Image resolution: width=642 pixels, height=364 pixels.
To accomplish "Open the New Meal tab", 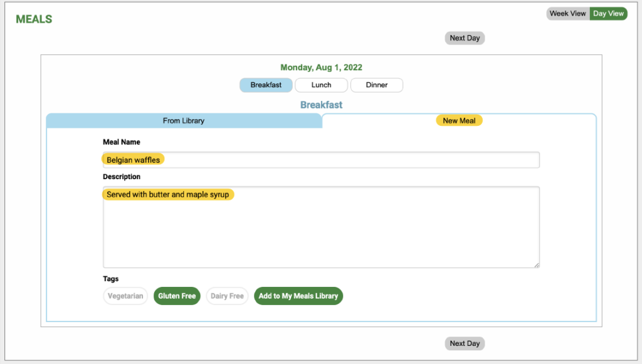I will [459, 121].
